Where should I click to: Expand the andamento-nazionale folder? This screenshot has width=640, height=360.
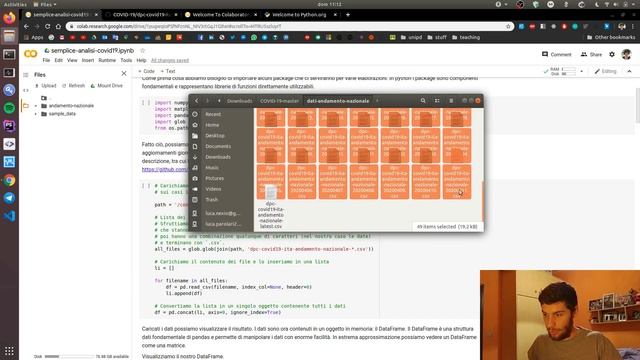(x=36, y=106)
